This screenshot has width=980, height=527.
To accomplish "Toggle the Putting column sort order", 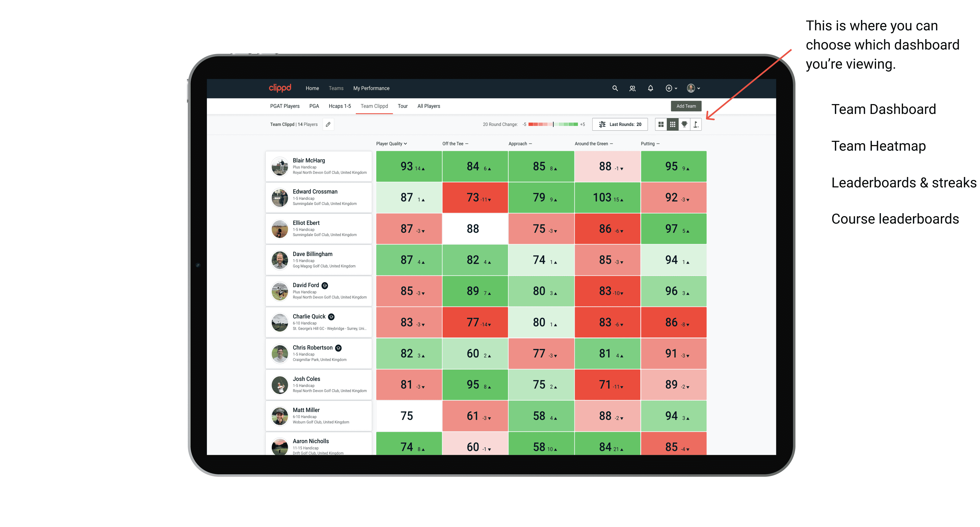I will 649,143.
